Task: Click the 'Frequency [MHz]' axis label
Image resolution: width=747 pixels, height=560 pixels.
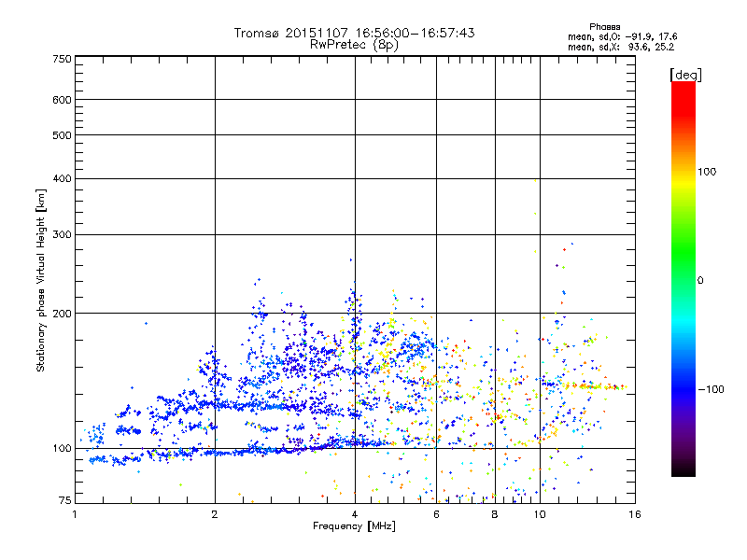Action: 354,526
